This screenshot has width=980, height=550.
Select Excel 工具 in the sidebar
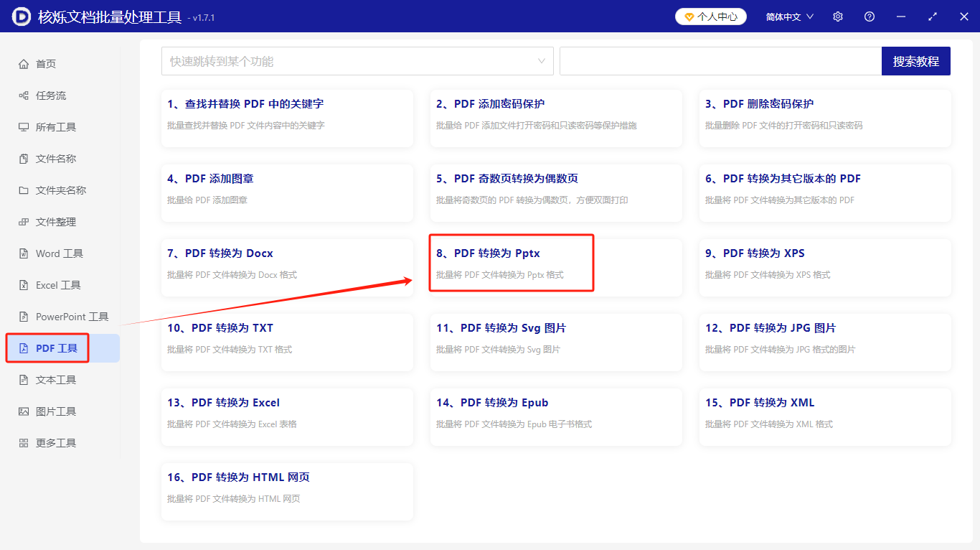pyautogui.click(x=60, y=285)
